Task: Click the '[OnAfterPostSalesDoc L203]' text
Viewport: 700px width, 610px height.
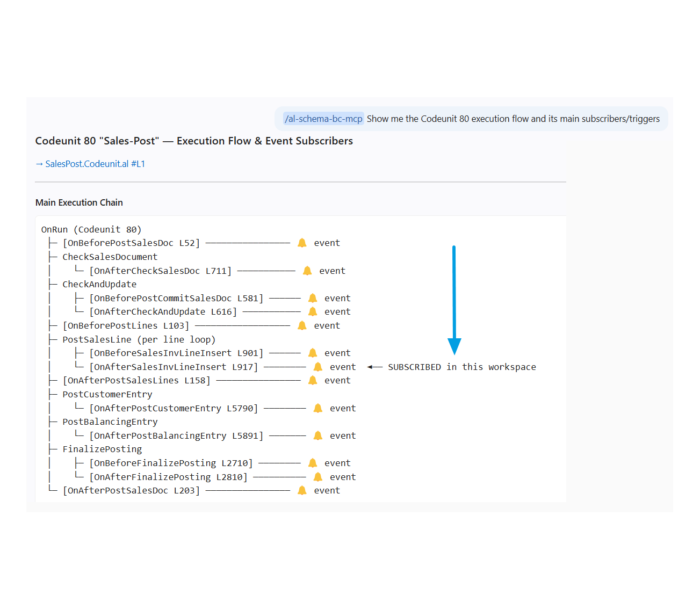Action: (x=131, y=490)
